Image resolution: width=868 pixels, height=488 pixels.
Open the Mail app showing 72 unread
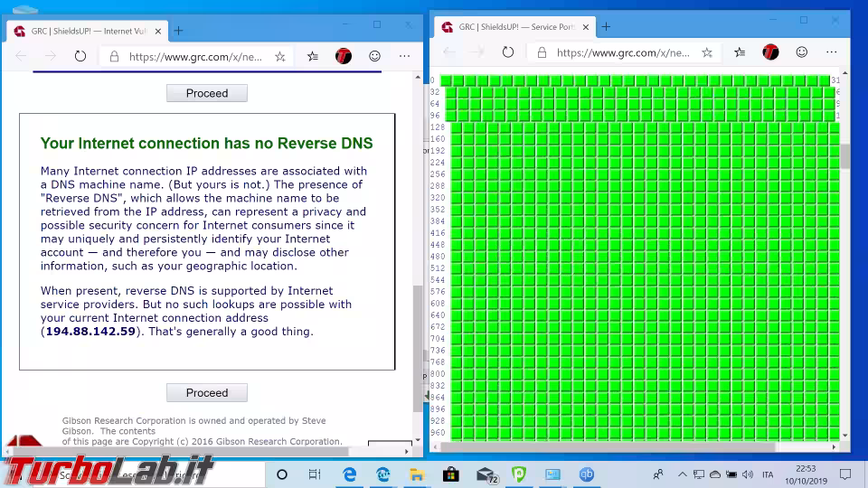click(x=486, y=474)
